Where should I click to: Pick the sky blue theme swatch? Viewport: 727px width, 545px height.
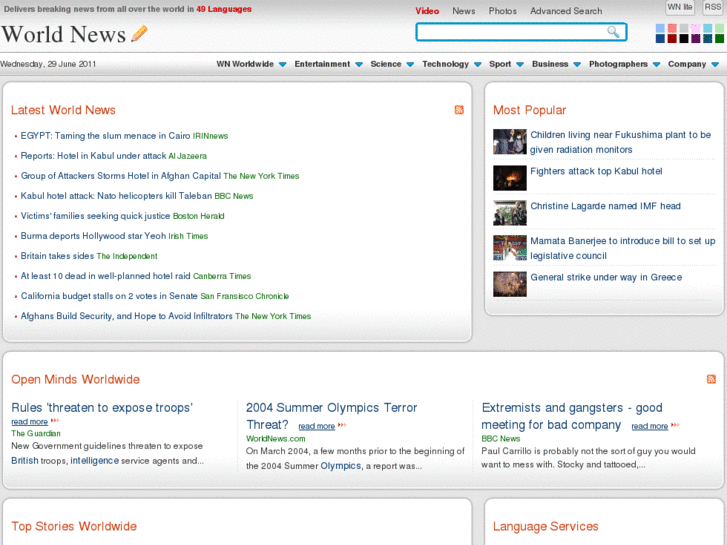pyautogui.click(x=708, y=28)
